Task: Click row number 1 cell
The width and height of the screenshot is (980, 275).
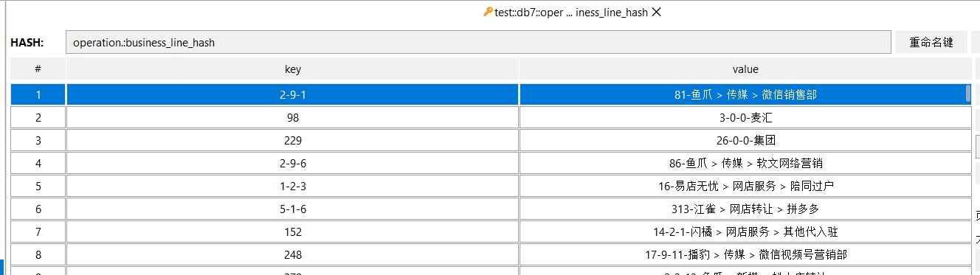Action: pyautogui.click(x=38, y=94)
